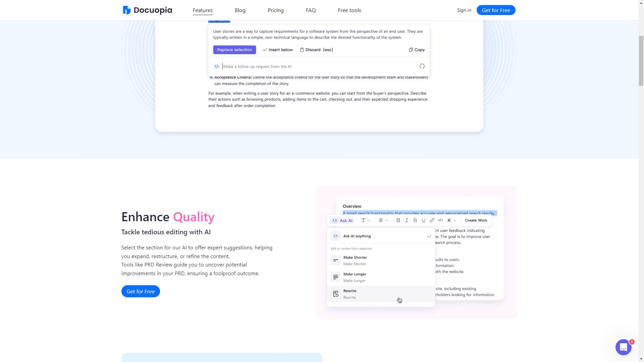The image size is (644, 362).
Task: Click the Ask AI toolbar button
Action: tap(342, 220)
